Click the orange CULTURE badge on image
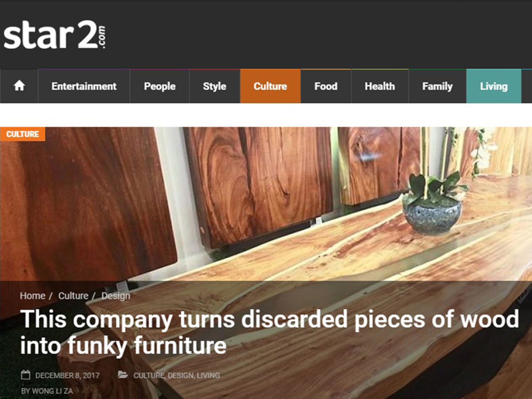The height and width of the screenshot is (399, 532). point(22,134)
